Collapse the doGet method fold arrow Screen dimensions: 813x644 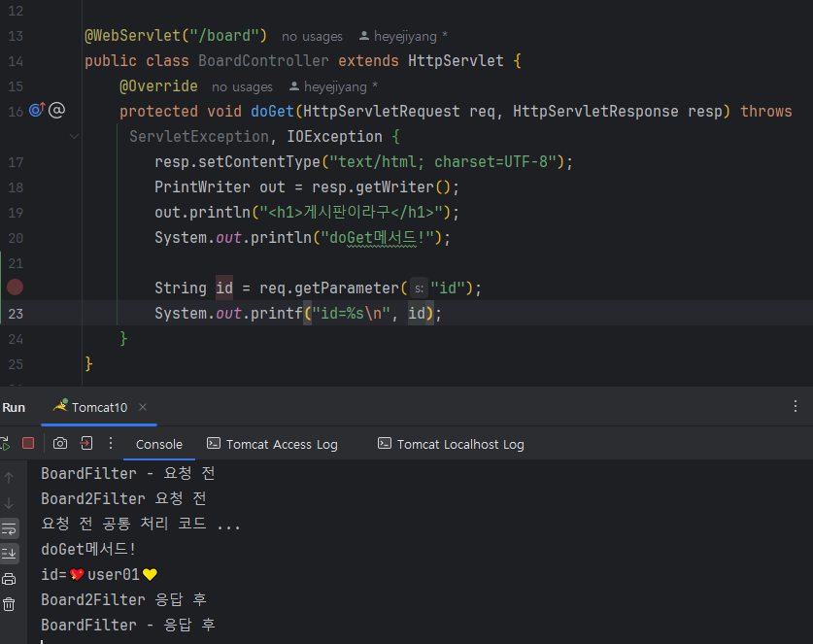point(74,136)
